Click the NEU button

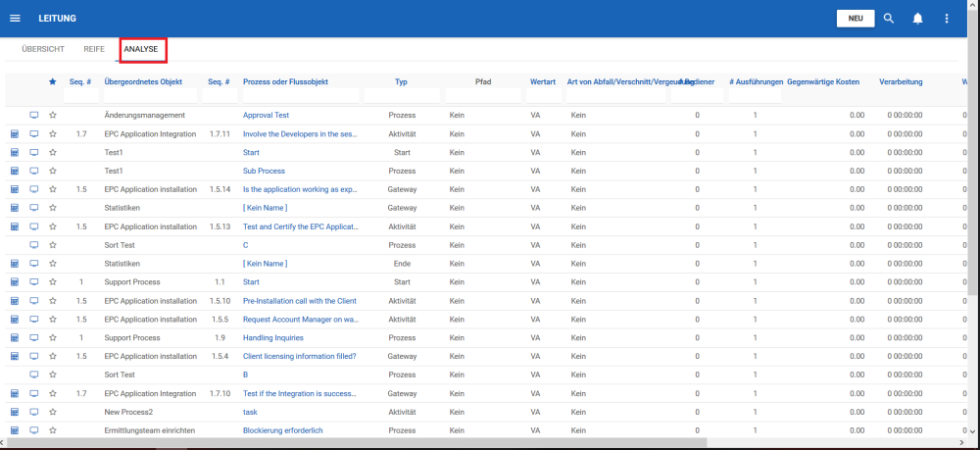click(x=856, y=19)
